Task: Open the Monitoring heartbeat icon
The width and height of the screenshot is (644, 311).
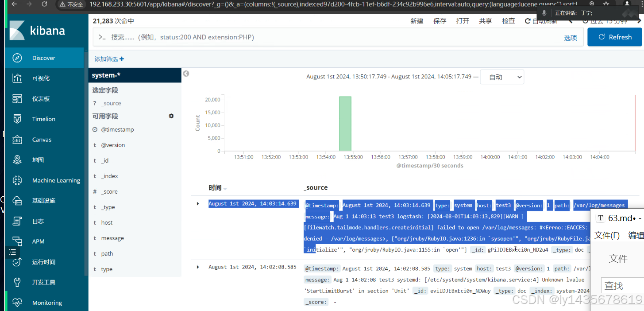Action: [17, 303]
